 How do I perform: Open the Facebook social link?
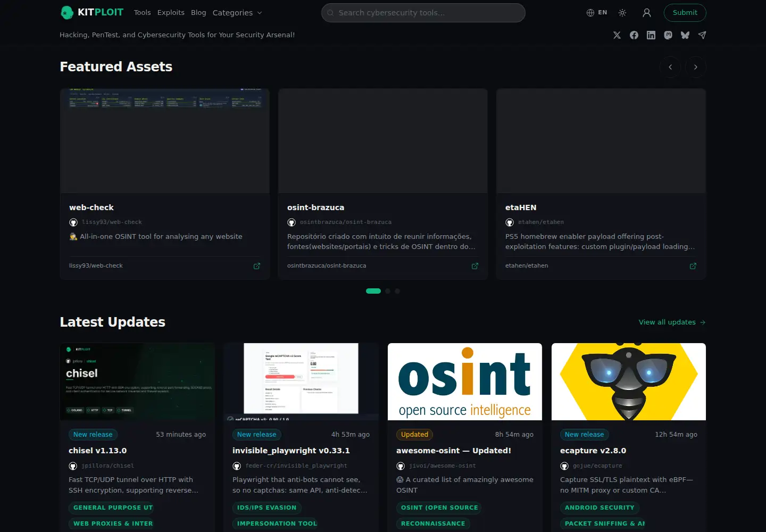[x=634, y=35]
